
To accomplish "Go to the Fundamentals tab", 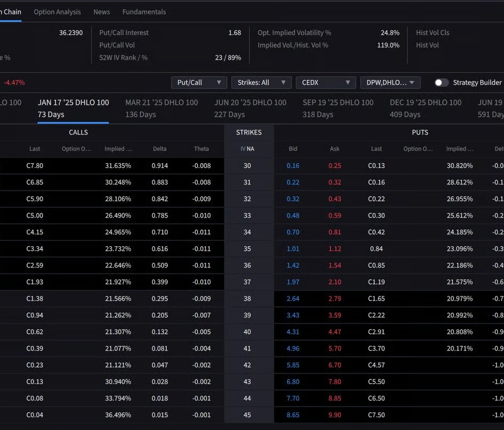I will [x=144, y=12].
